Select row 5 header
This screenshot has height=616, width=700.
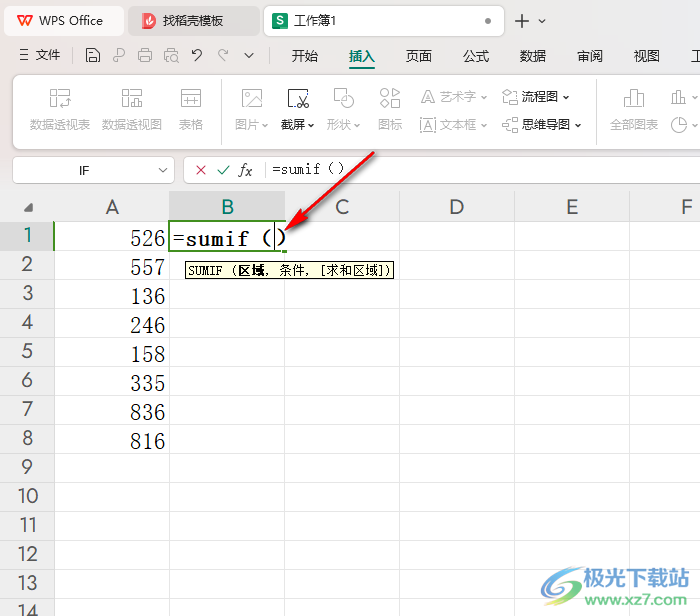coord(27,352)
